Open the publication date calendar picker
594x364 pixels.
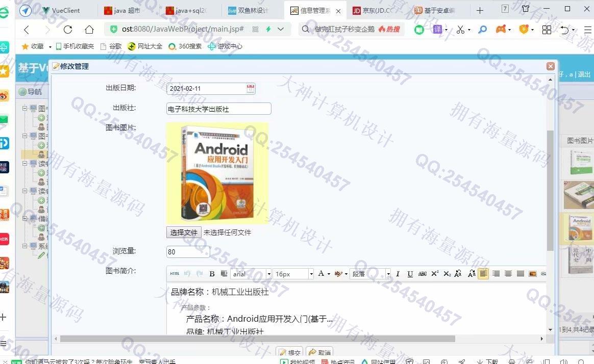(x=251, y=89)
